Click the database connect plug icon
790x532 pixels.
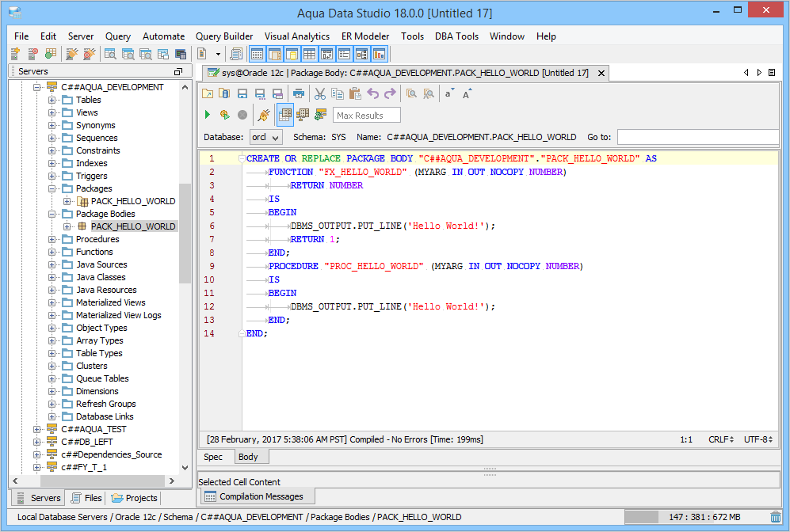(264, 115)
